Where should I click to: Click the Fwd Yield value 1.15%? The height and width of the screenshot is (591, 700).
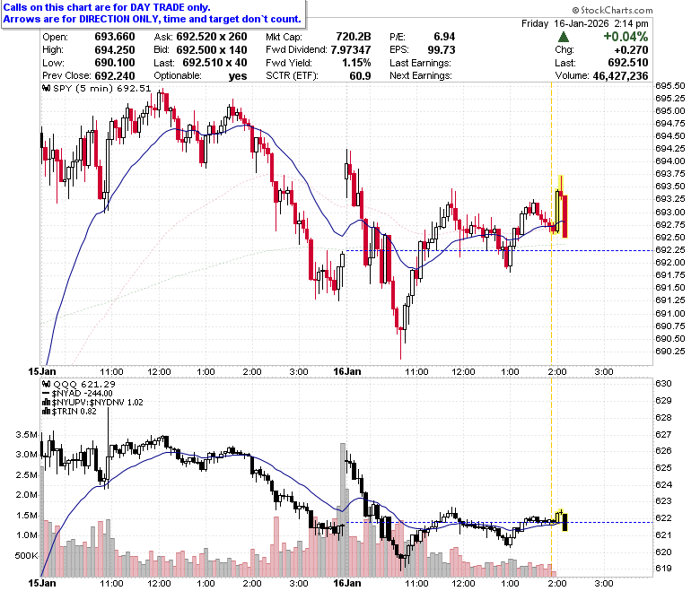pyautogui.click(x=356, y=63)
